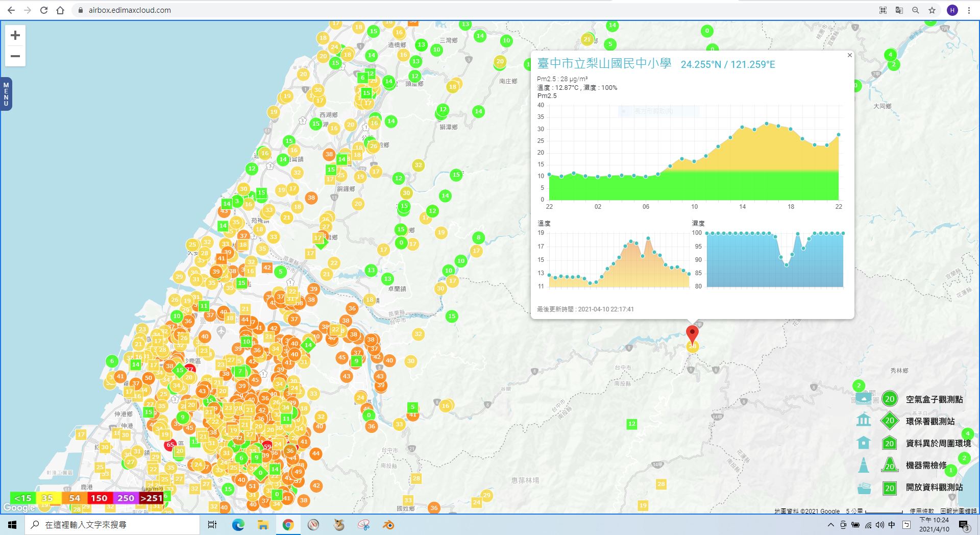
Task: Open the QR code icon in address bar
Action: click(883, 10)
